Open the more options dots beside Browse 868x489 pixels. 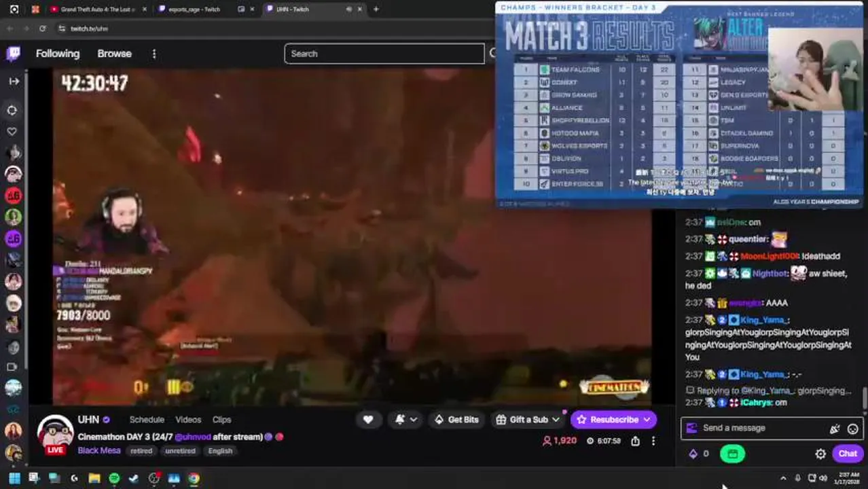(x=154, y=54)
